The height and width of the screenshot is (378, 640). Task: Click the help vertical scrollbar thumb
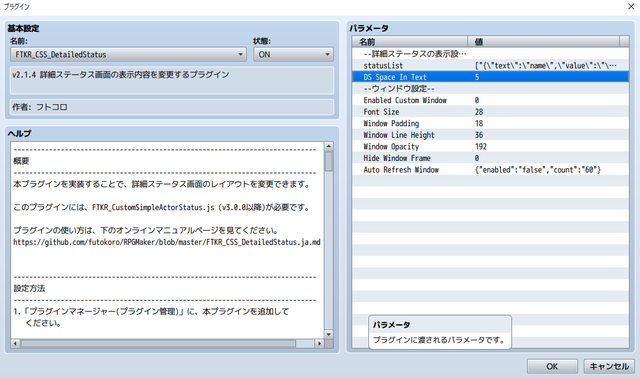[329, 162]
